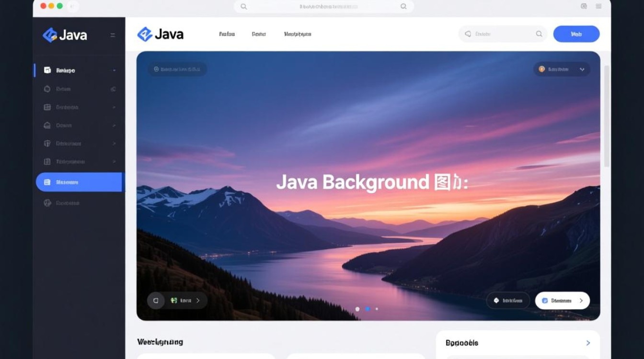Select the second carousel dot under the hero image
This screenshot has width=644, height=359.
pos(368,309)
